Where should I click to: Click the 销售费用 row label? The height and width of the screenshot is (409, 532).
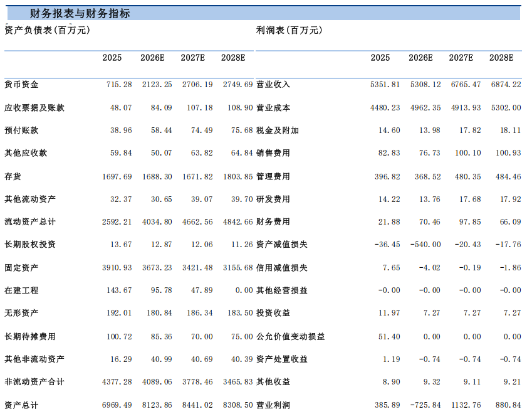[x=273, y=153]
